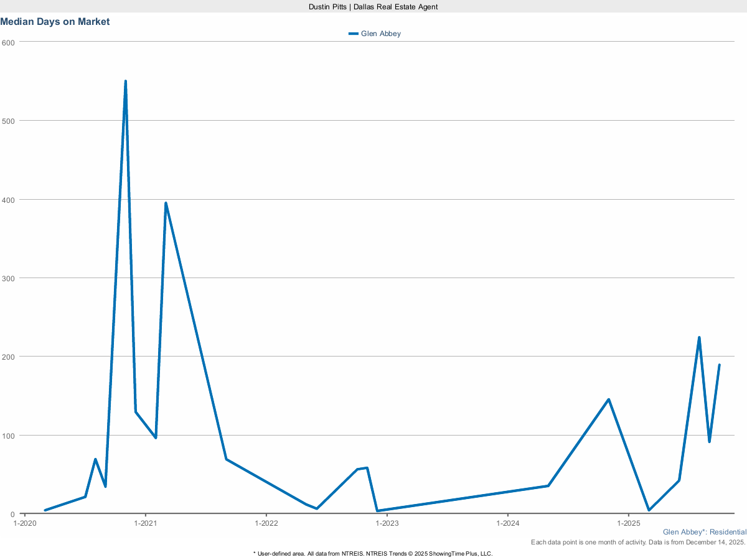Open the Glen Abbey*: Residential link
This screenshot has height=560, width=747.
coord(704,532)
